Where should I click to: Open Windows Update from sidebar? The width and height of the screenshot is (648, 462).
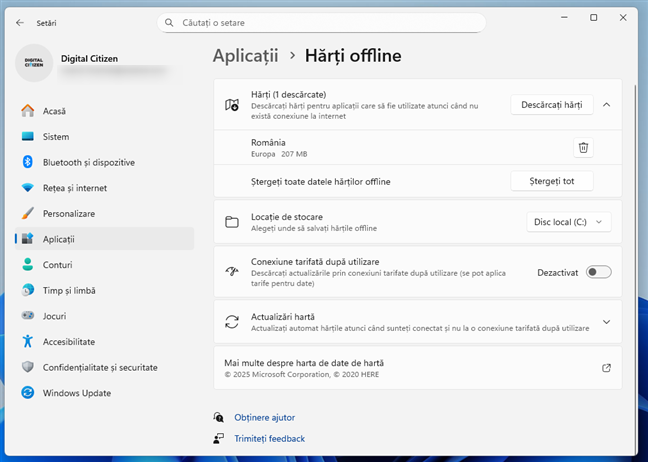pyautogui.click(x=76, y=393)
